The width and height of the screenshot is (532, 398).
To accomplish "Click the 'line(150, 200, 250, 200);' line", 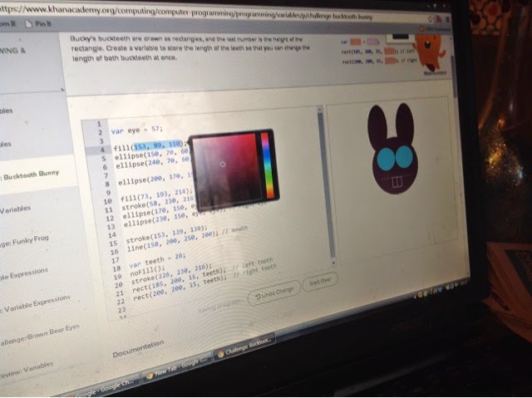I will (x=171, y=242).
